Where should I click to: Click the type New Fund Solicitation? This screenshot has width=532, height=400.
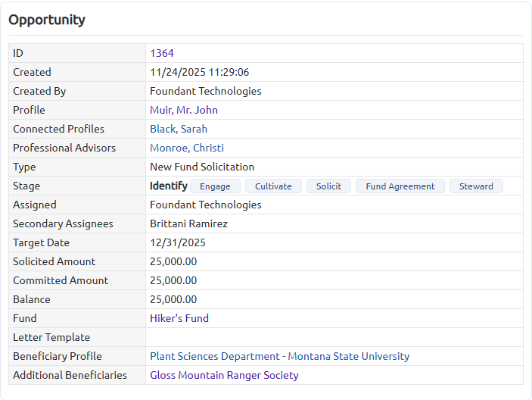pos(202,167)
